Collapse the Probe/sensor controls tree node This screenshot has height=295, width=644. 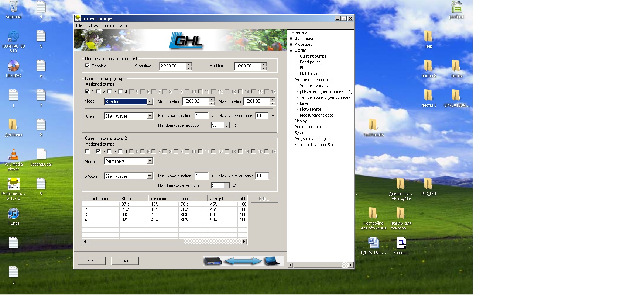tap(291, 80)
